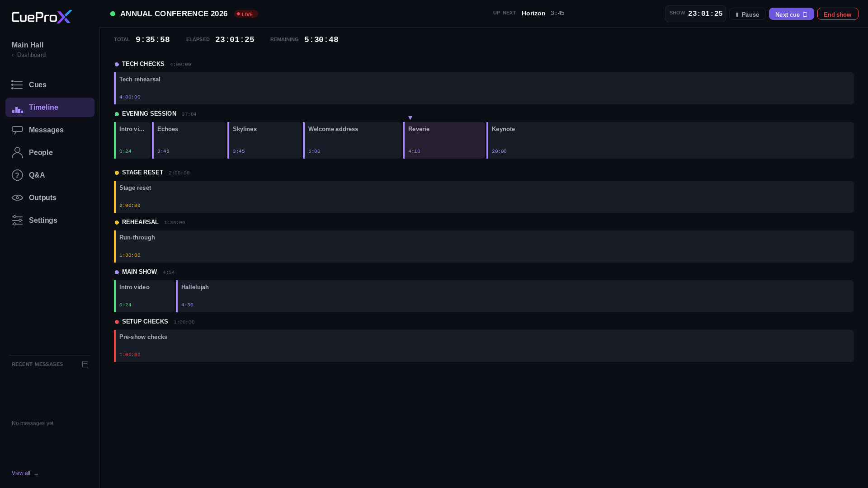Image resolution: width=868 pixels, height=488 pixels.
Task: Click the Outputs eye icon
Action: 17,198
